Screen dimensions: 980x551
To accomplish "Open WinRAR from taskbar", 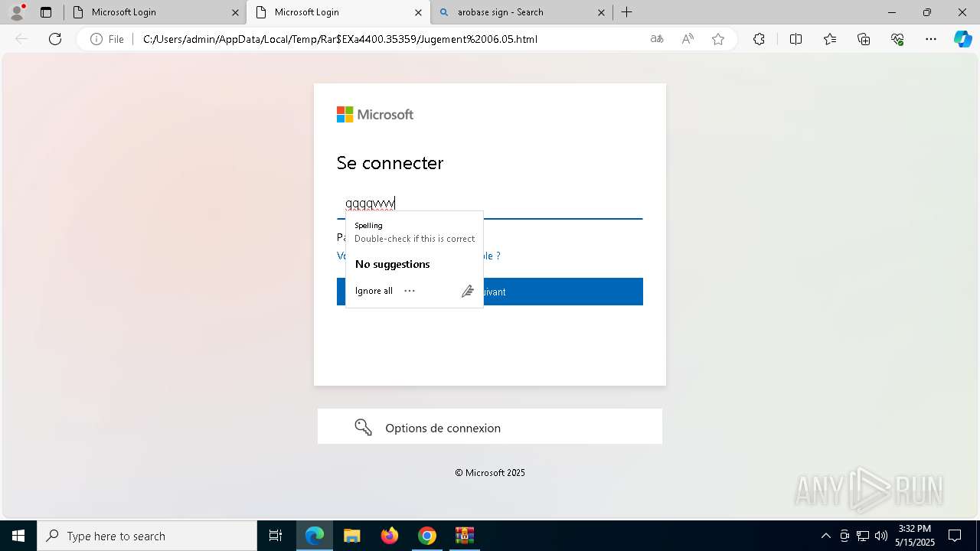I will pyautogui.click(x=465, y=536).
